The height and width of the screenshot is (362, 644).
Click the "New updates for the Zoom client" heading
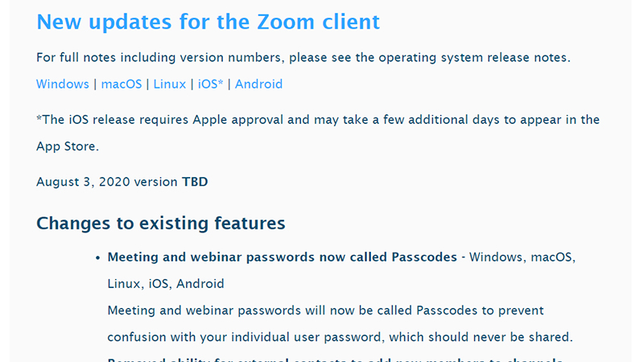tap(208, 22)
